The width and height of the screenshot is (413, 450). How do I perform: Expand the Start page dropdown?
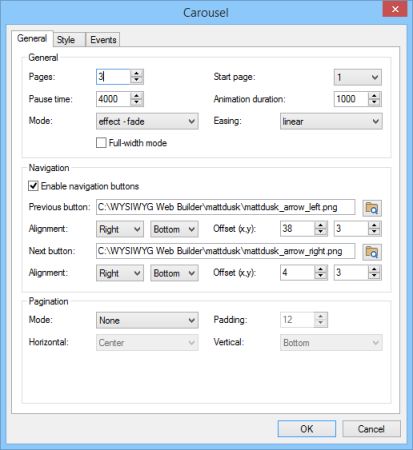coord(358,77)
